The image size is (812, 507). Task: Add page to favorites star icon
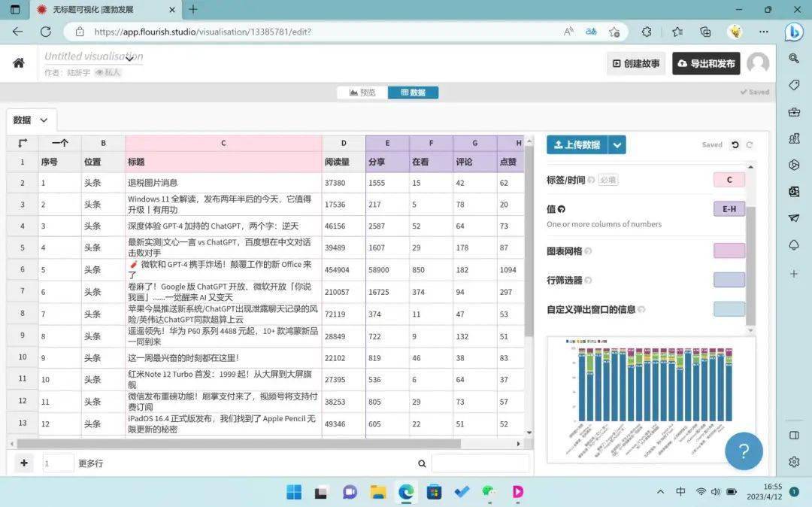tap(614, 32)
